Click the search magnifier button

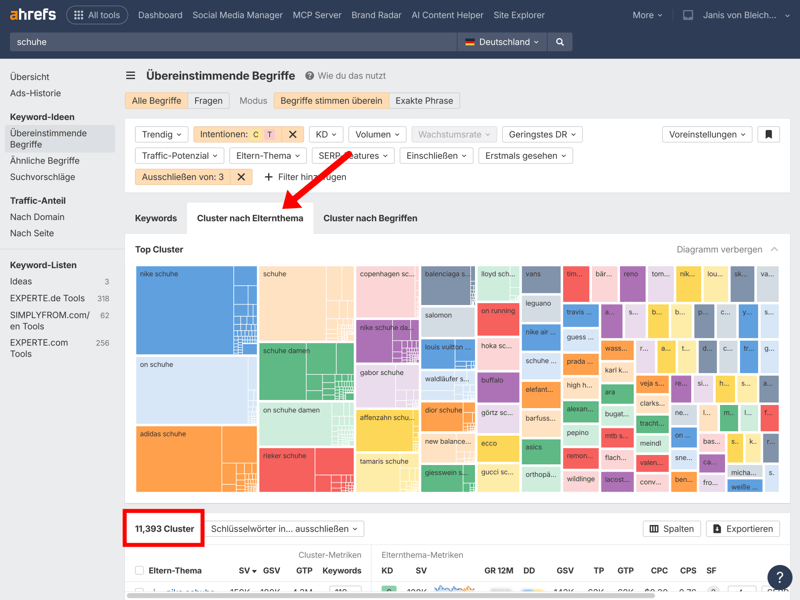(560, 42)
